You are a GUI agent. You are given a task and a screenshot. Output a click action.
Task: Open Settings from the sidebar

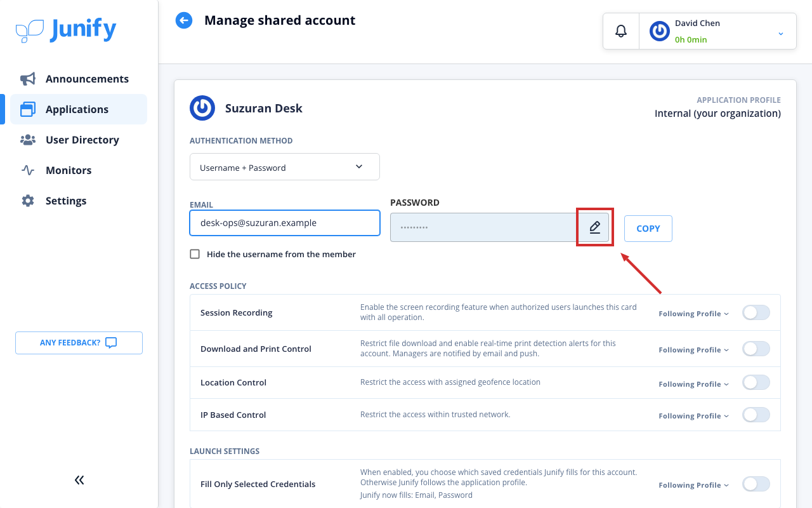79,201
